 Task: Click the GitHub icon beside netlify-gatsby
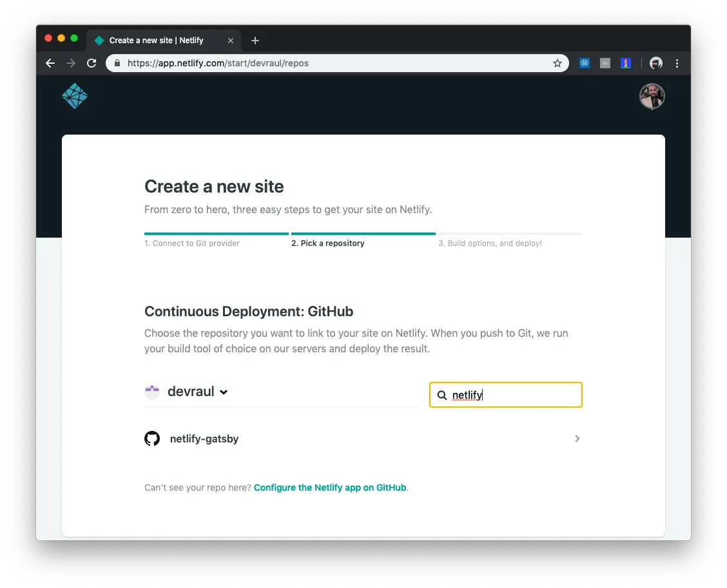click(x=152, y=439)
